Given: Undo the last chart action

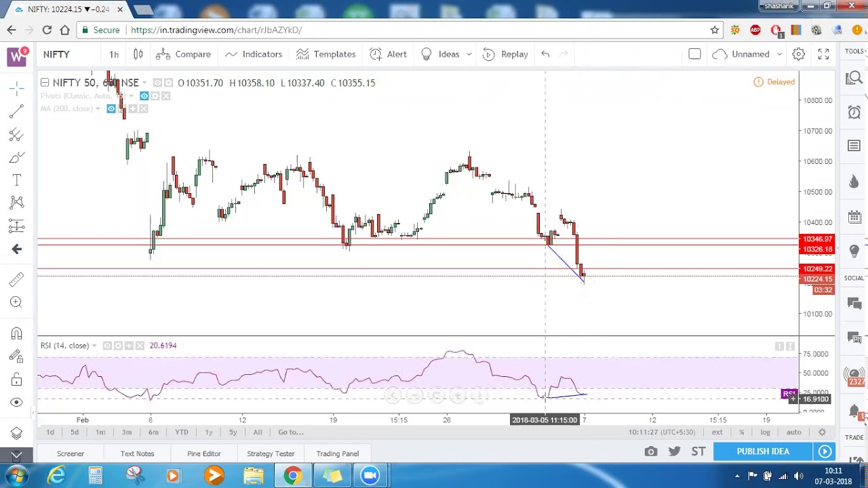Looking at the screenshot, I should 545,54.
